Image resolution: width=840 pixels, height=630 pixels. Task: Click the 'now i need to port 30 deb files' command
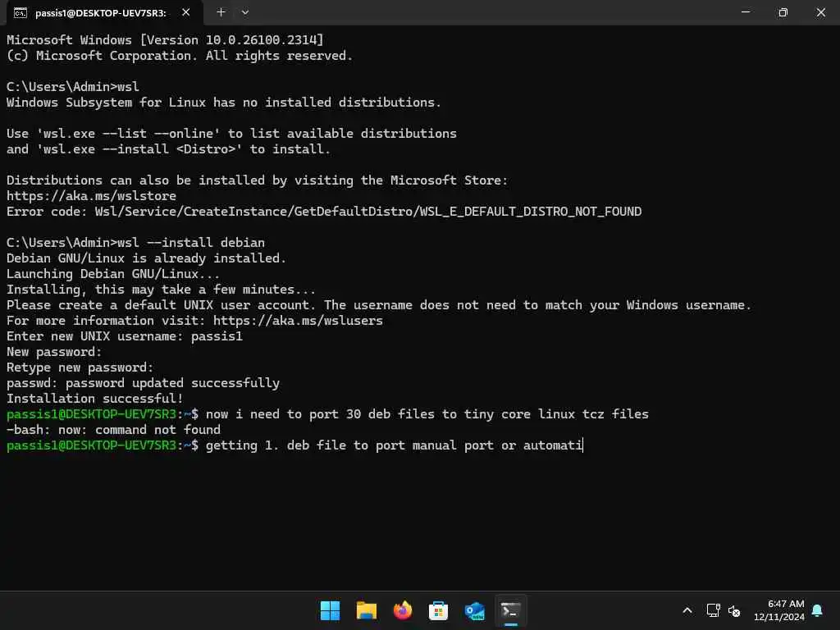427,414
